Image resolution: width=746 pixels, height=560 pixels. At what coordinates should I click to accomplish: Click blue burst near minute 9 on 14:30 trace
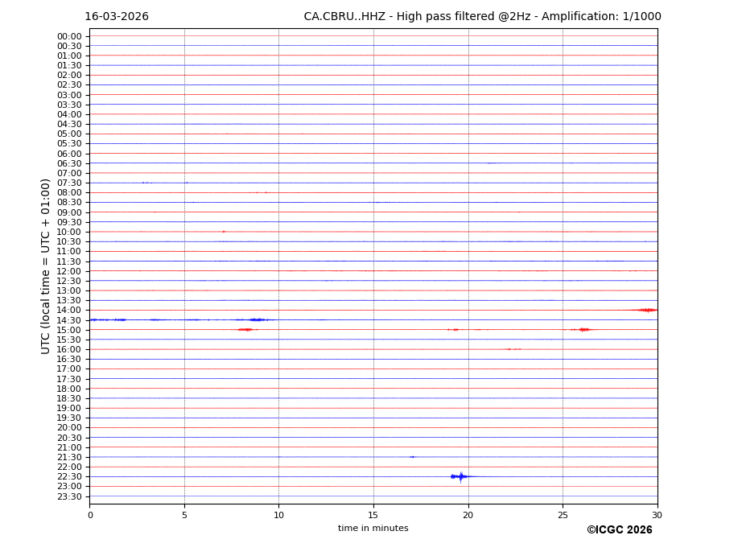[x=257, y=319]
